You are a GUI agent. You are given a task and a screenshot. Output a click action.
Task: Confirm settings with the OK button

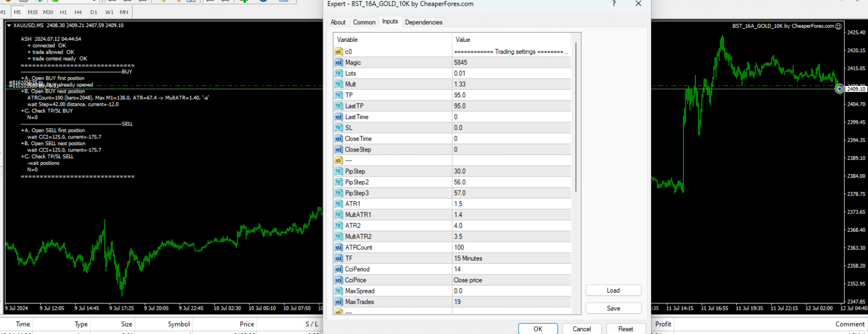[x=538, y=329]
